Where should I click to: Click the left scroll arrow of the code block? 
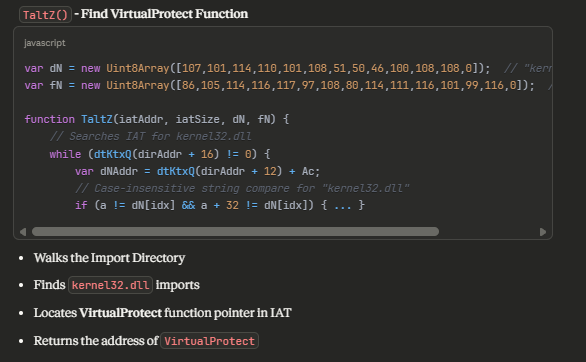tap(23, 232)
